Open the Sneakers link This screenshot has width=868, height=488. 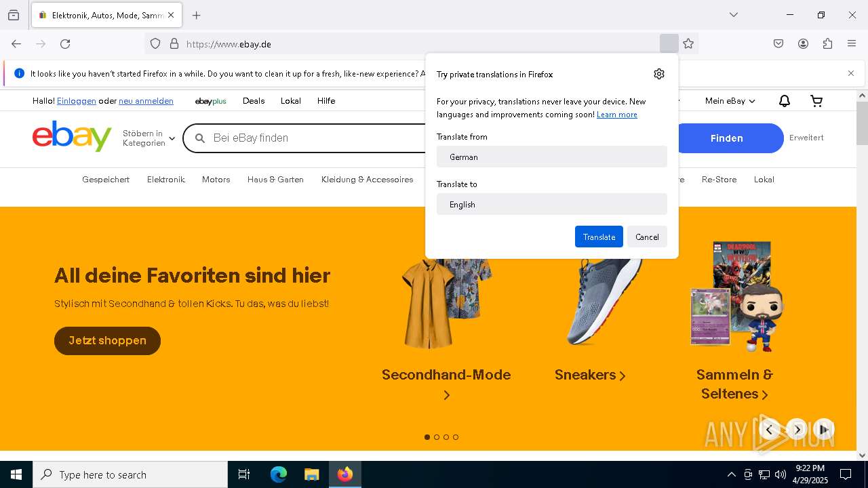pos(590,375)
